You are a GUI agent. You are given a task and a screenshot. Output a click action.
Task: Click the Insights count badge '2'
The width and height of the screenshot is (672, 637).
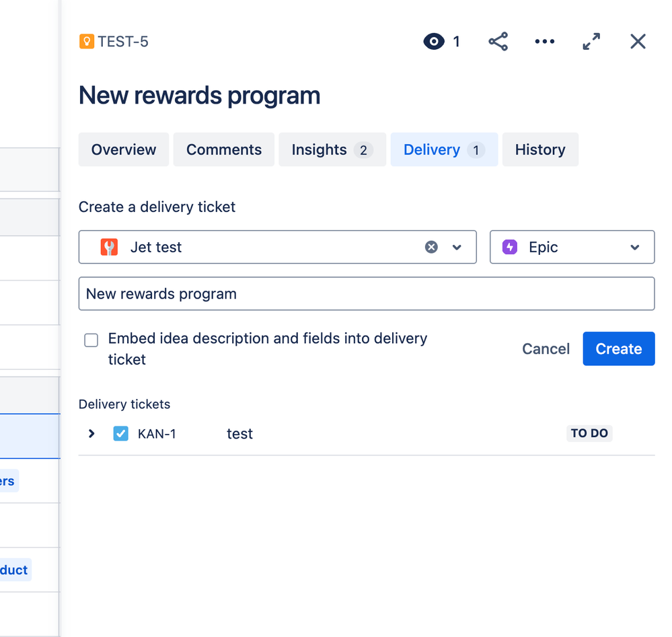click(x=363, y=150)
